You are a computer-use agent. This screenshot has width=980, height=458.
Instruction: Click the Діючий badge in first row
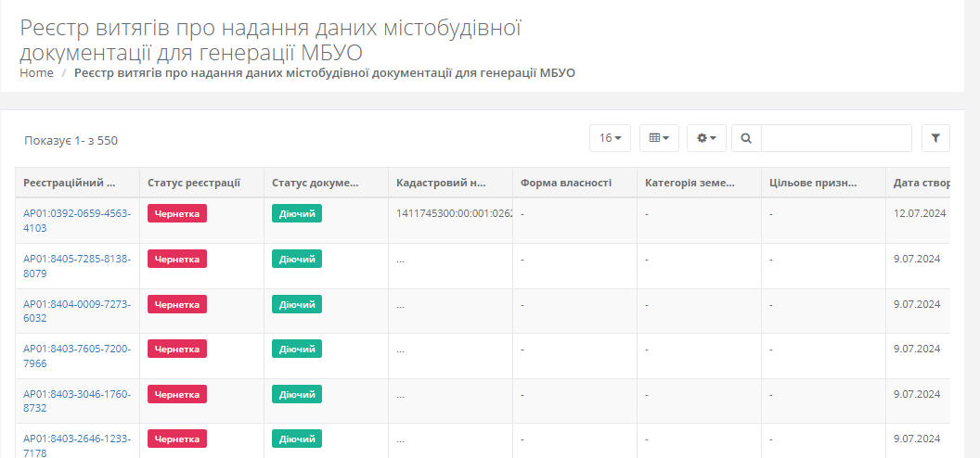pos(297,213)
